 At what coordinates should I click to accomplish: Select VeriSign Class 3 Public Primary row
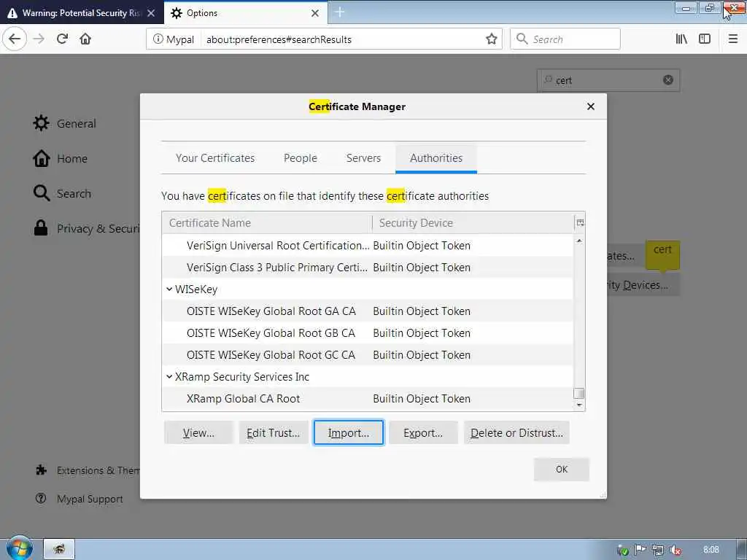pos(368,268)
